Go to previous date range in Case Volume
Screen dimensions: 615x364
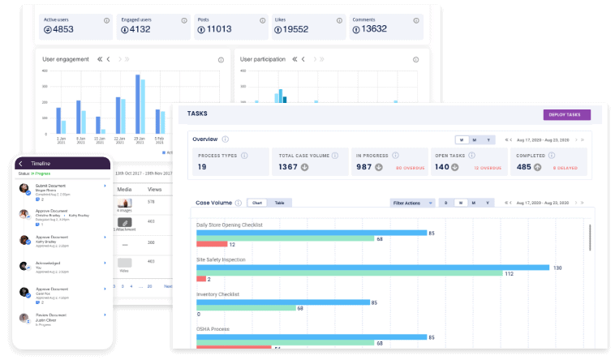(x=510, y=203)
